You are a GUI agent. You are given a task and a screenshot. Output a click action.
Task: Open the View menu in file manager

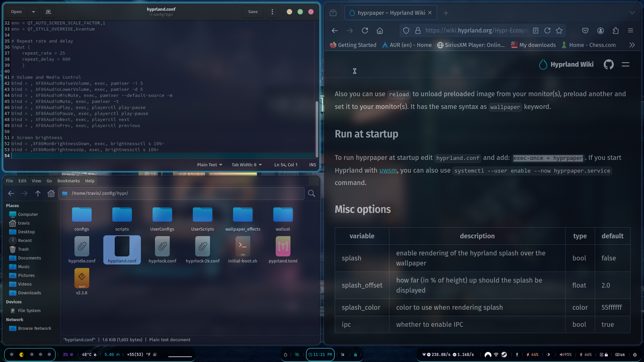[x=36, y=181]
